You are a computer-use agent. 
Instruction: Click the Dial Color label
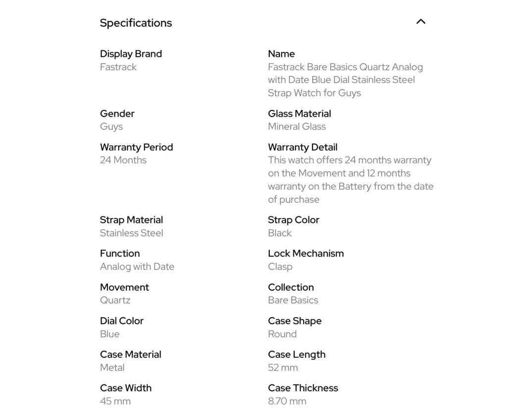[x=122, y=321]
